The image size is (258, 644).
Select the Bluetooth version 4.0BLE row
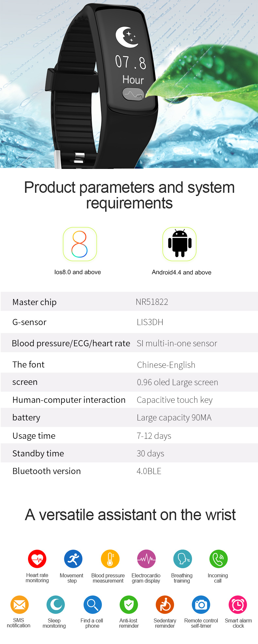pos(129,471)
